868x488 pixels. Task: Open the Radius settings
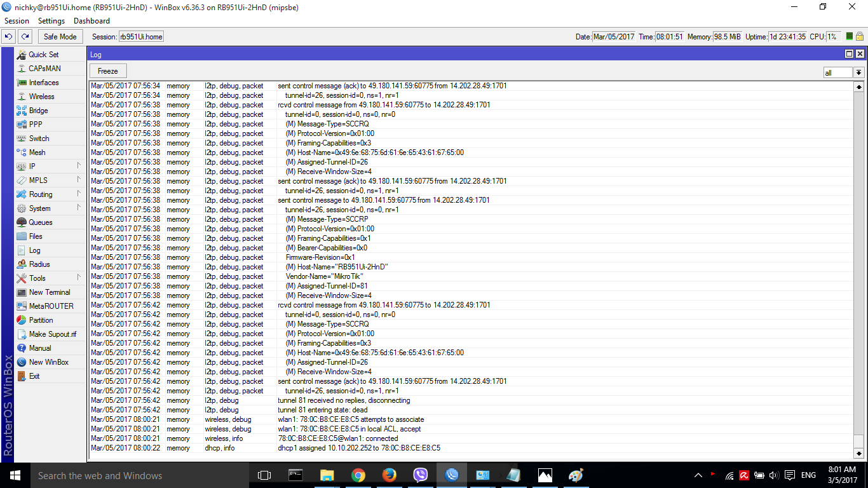point(39,264)
